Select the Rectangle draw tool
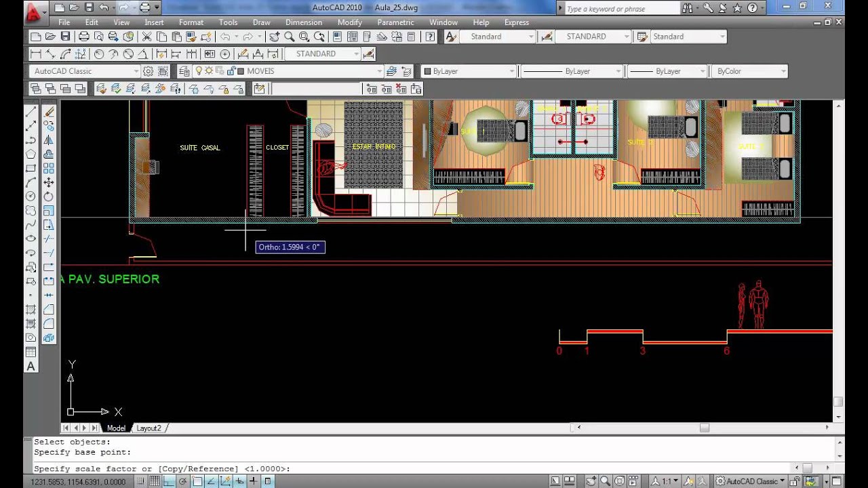 coord(31,168)
